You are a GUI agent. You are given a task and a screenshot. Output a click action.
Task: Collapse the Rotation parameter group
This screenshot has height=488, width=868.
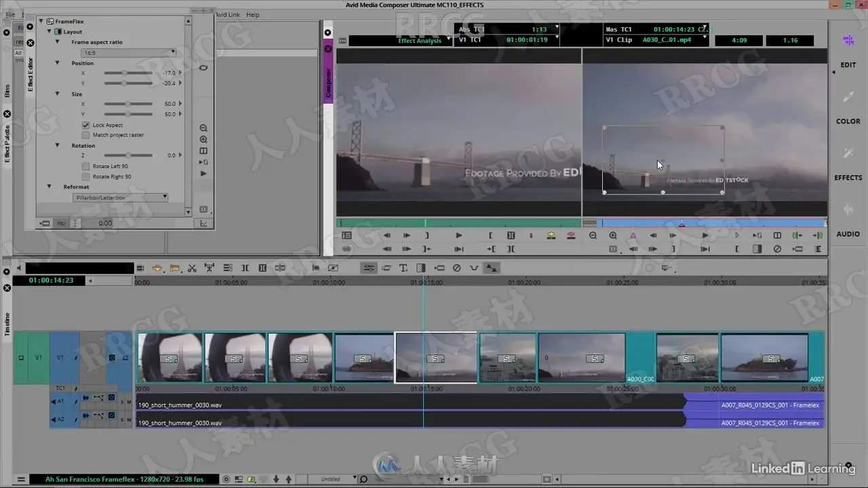pos(58,146)
